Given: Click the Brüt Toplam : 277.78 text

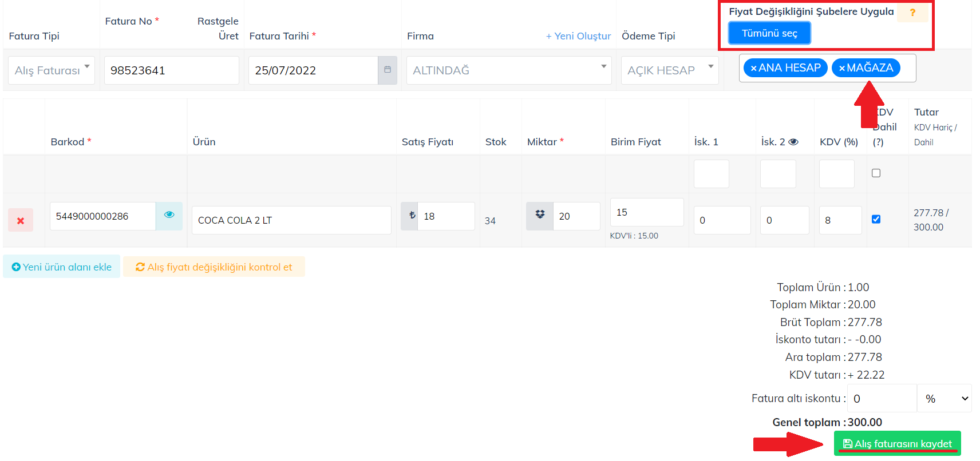Looking at the screenshot, I should (831, 322).
